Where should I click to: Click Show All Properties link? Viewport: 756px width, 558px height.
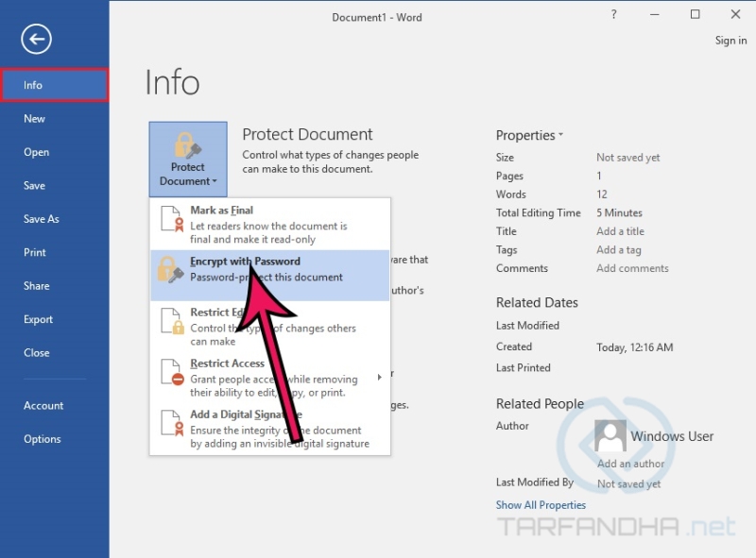pos(541,505)
